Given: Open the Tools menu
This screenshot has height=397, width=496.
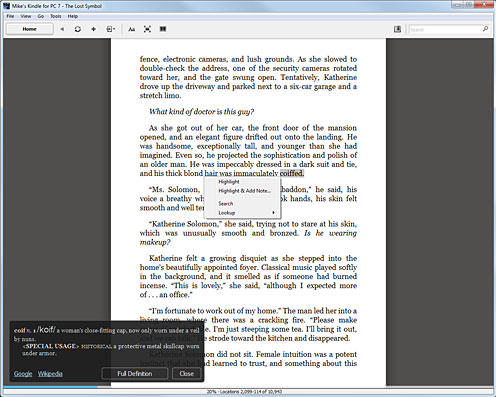Looking at the screenshot, I should pyautogui.click(x=56, y=16).
